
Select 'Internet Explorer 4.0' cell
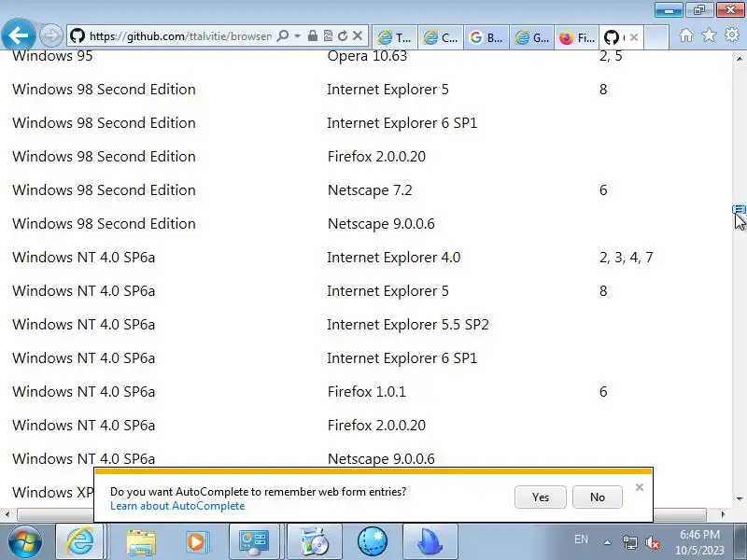[x=393, y=258]
